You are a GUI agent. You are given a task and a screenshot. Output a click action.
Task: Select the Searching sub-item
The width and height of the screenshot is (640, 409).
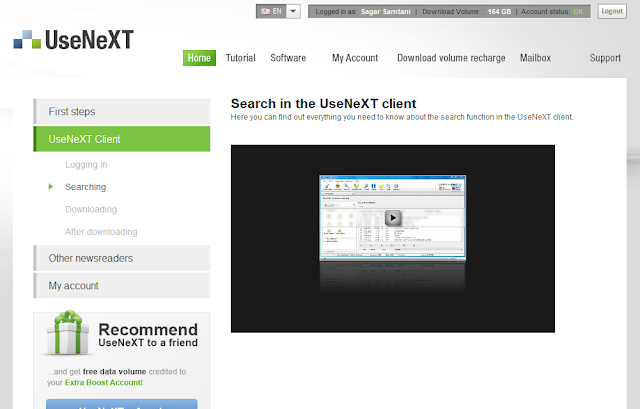pos(85,187)
